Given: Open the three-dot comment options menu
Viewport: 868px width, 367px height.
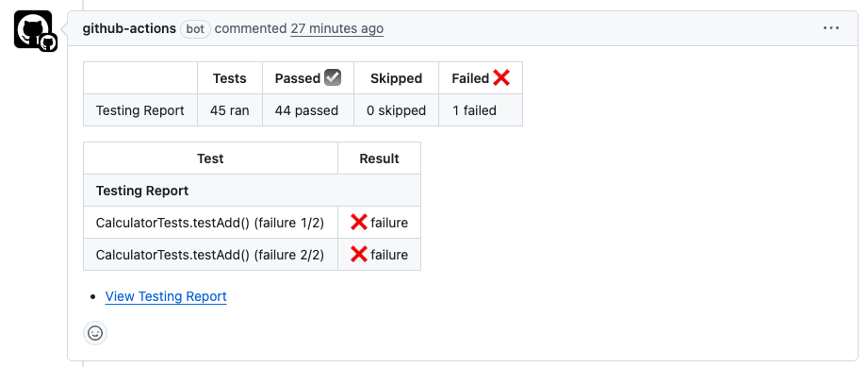Looking at the screenshot, I should coord(831,28).
